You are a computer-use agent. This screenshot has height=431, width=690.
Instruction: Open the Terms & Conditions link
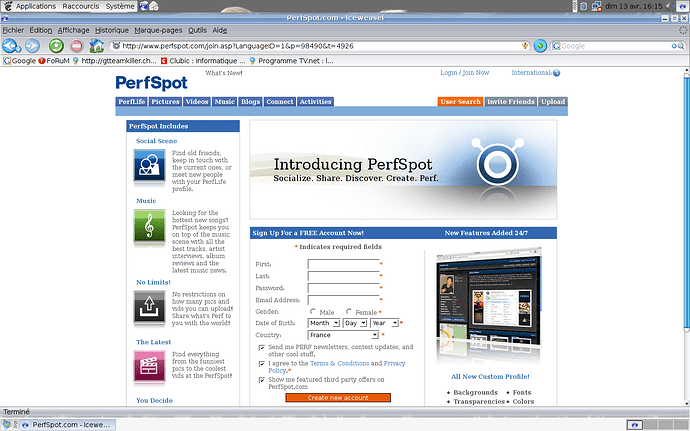point(339,363)
